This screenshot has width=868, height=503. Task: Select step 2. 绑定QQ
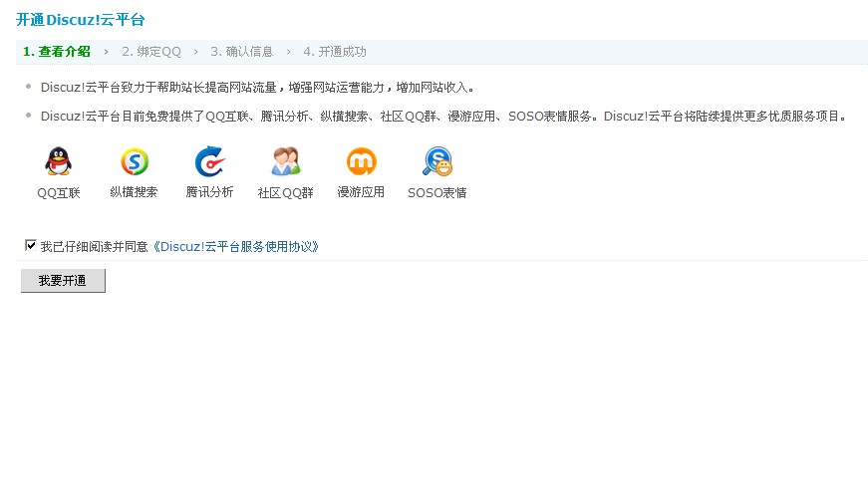point(151,52)
